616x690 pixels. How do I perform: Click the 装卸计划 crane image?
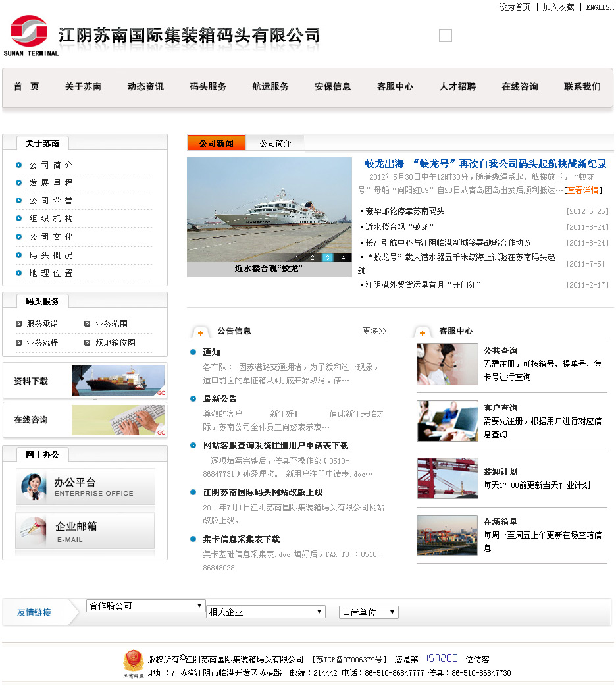click(x=447, y=479)
